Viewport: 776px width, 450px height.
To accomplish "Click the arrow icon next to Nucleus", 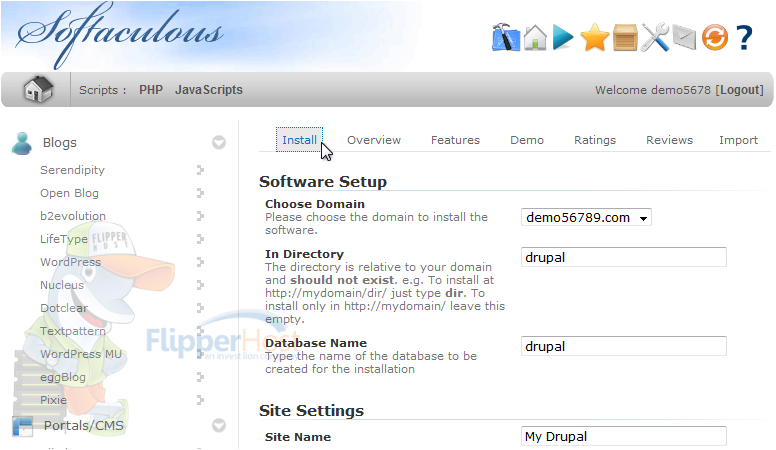I will click(200, 285).
